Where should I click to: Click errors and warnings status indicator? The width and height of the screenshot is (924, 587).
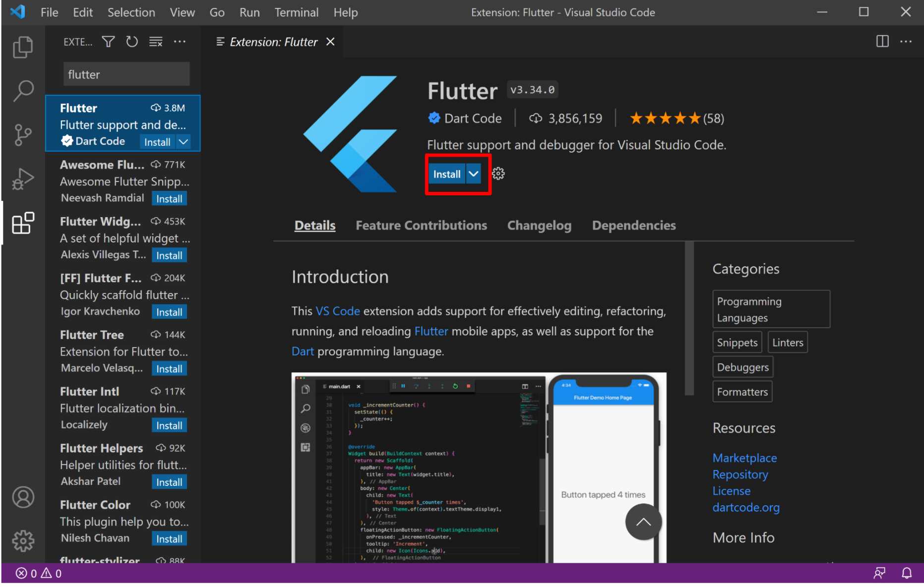click(39, 574)
